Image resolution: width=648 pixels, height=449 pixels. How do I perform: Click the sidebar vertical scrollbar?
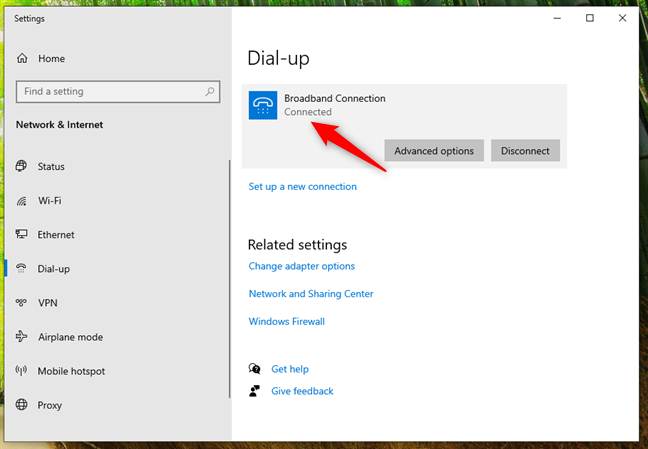tap(230, 279)
